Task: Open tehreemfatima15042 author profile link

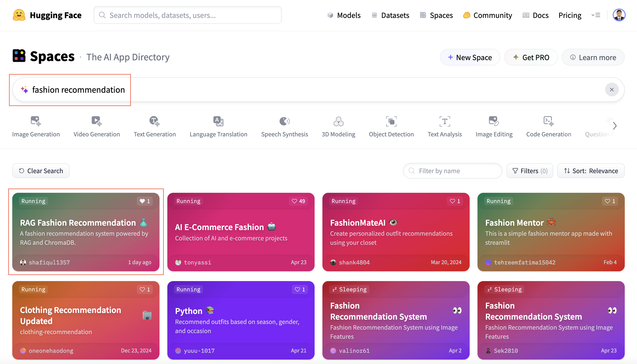Action: (520, 262)
